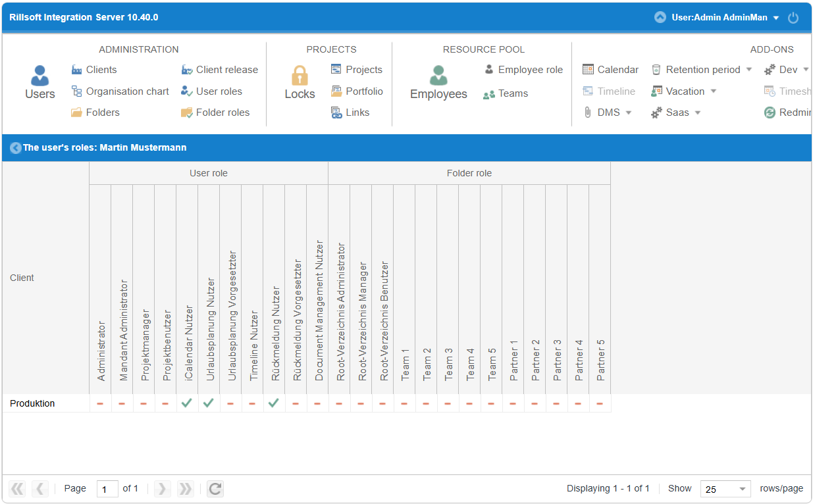813x504 pixels.
Task: Open the Projects item
Action: 357,70
